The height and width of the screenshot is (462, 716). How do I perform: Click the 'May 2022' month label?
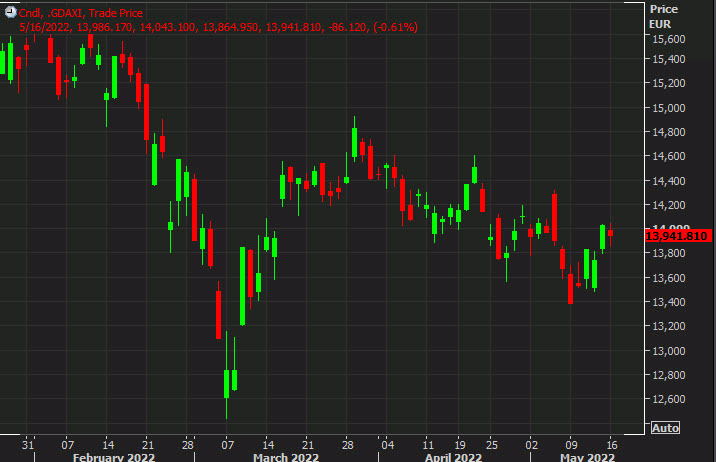coord(587,457)
